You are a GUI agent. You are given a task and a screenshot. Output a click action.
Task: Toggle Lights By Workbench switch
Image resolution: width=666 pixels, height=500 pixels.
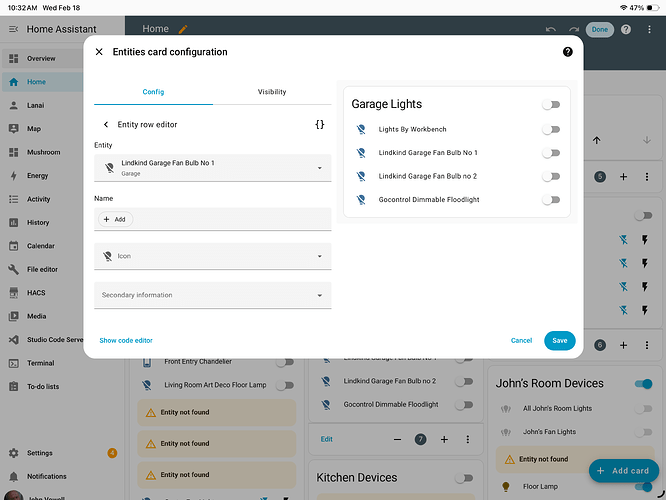point(550,129)
